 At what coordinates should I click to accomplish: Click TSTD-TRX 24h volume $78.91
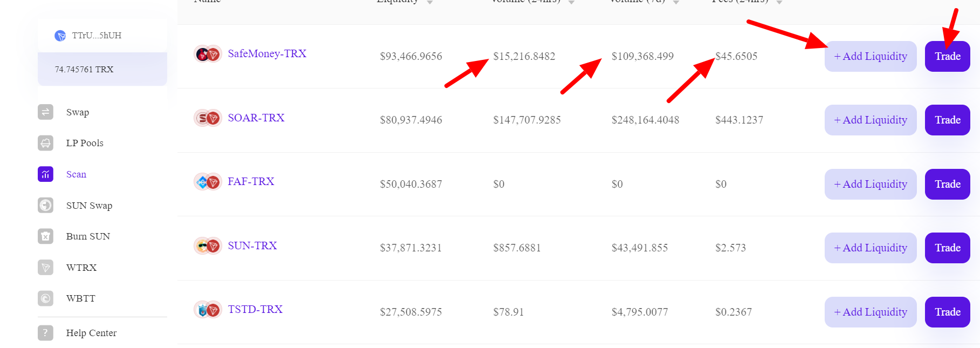coord(509,312)
